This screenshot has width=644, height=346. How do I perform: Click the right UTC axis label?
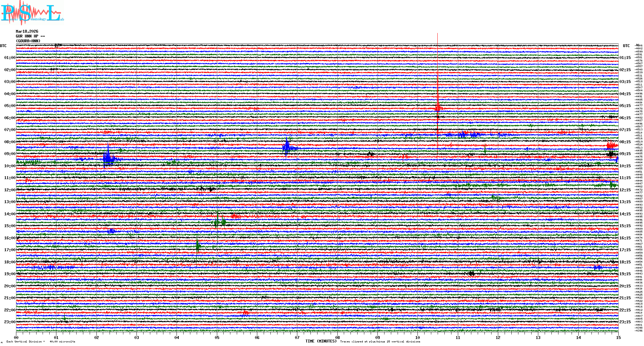click(626, 46)
